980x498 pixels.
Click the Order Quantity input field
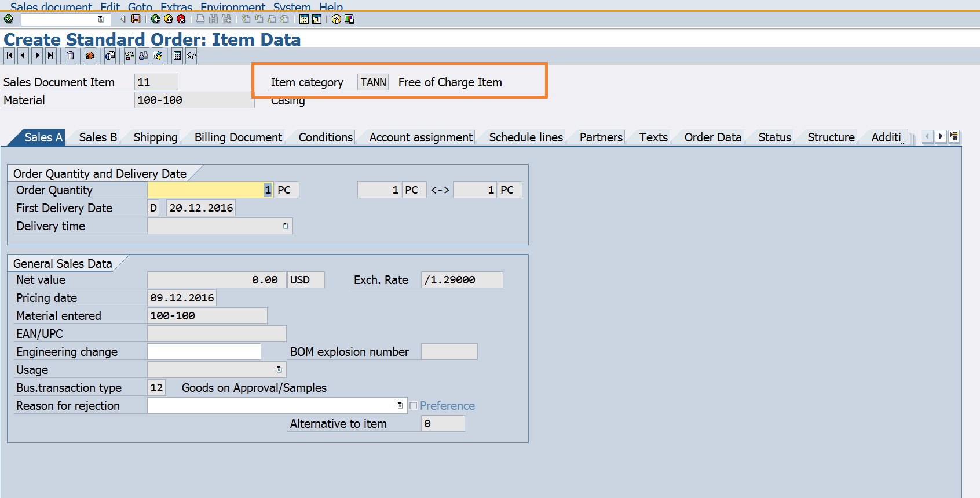pos(210,190)
